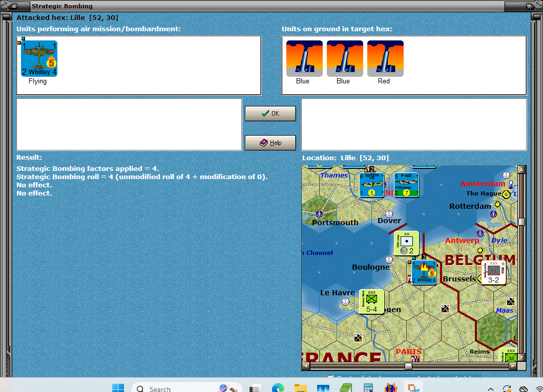Open the Windows Start menu
543x392 pixels.
point(118,388)
